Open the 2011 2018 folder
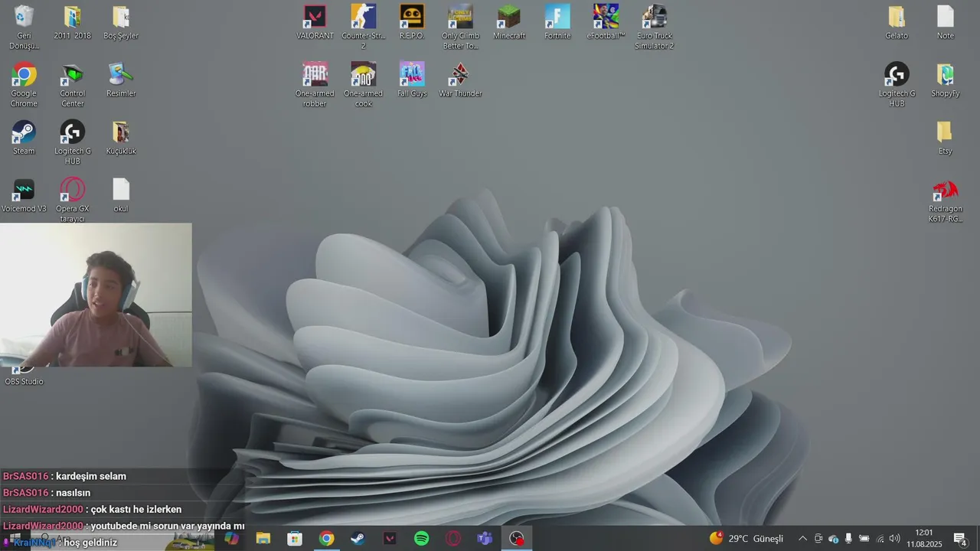 73,22
